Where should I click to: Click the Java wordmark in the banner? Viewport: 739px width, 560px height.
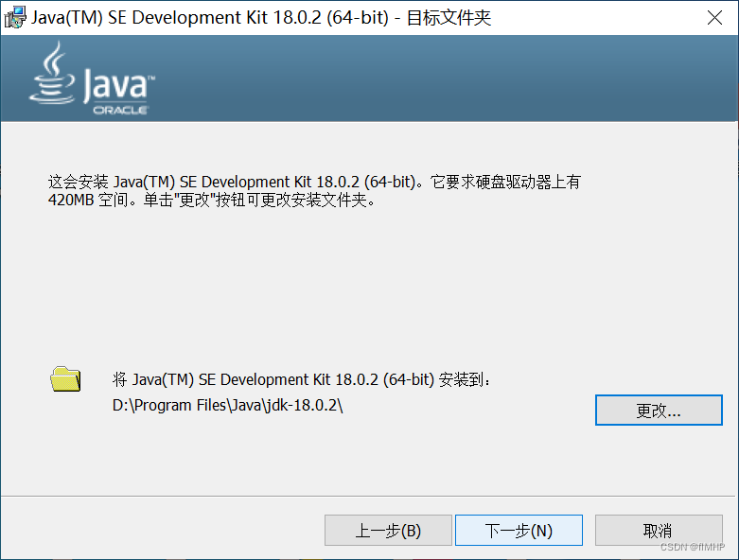click(114, 86)
